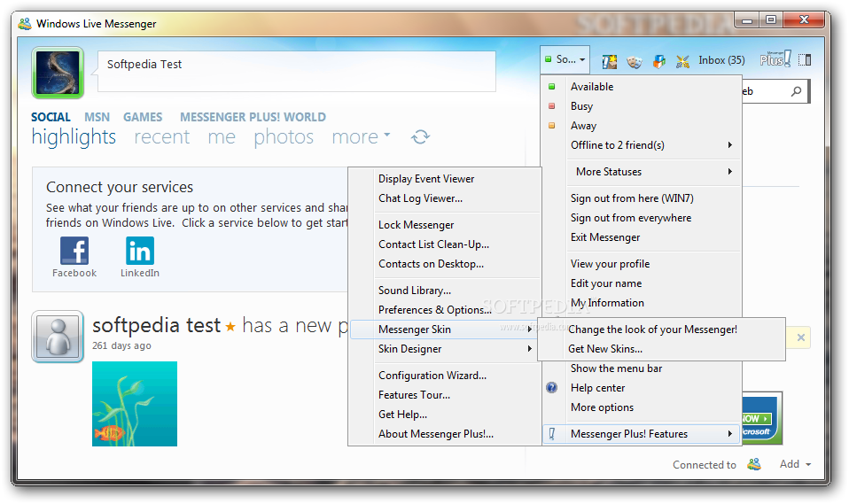
Task: Switch to the GAMES tab
Action: tap(143, 117)
